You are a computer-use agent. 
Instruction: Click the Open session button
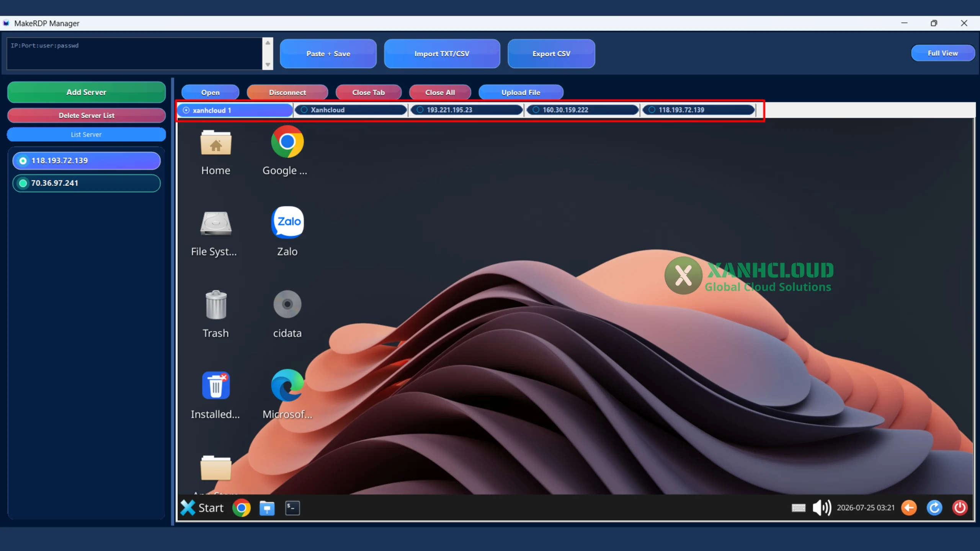pos(210,93)
